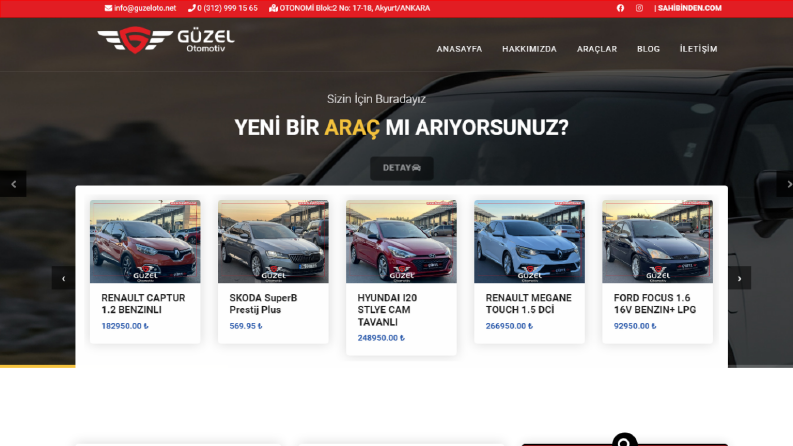Open İLETİŞİM menu item
793x446 pixels.
coord(698,49)
